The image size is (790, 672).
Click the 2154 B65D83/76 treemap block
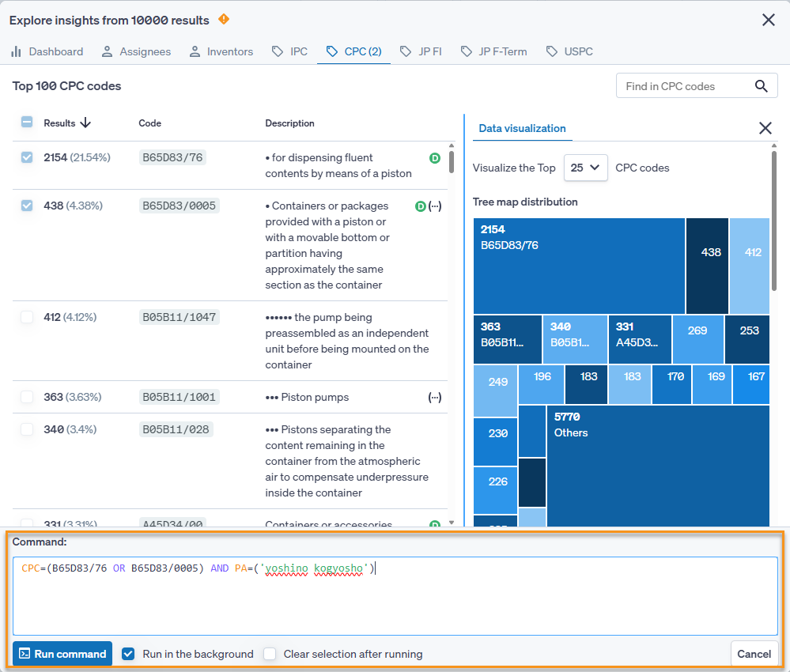pyautogui.click(x=579, y=266)
